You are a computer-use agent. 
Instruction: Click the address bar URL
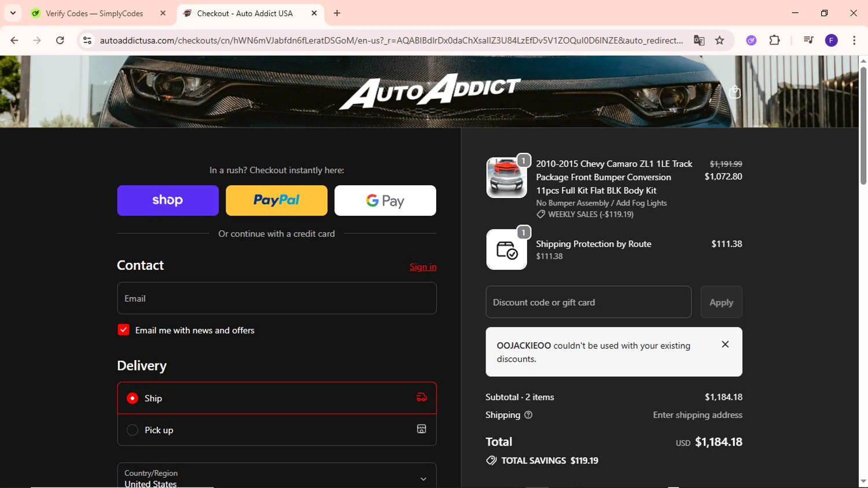[x=391, y=41]
